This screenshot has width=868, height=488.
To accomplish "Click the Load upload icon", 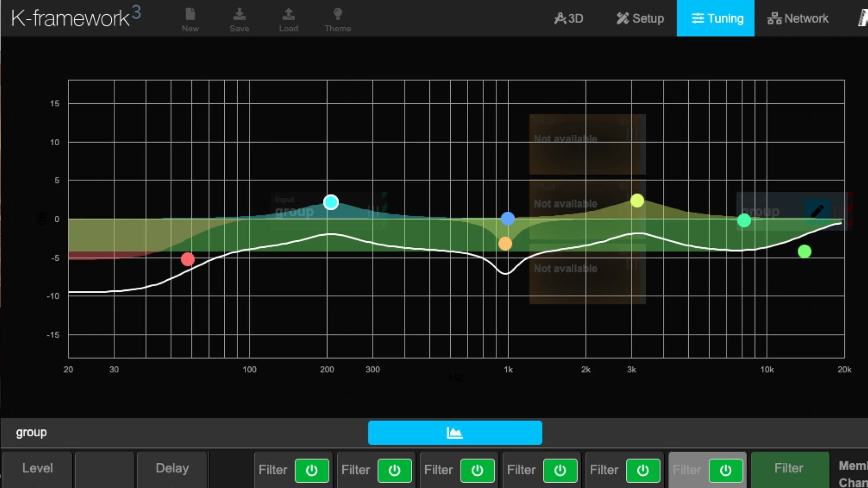I will [288, 15].
